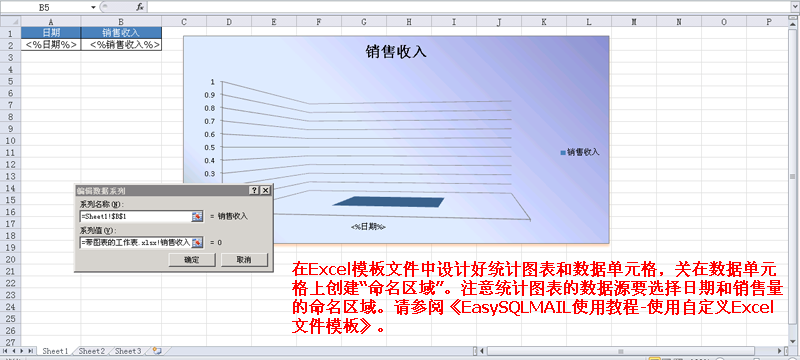The image size is (800, 360).
Task: Click the Select All corner of the grid
Action: tap(10, 22)
